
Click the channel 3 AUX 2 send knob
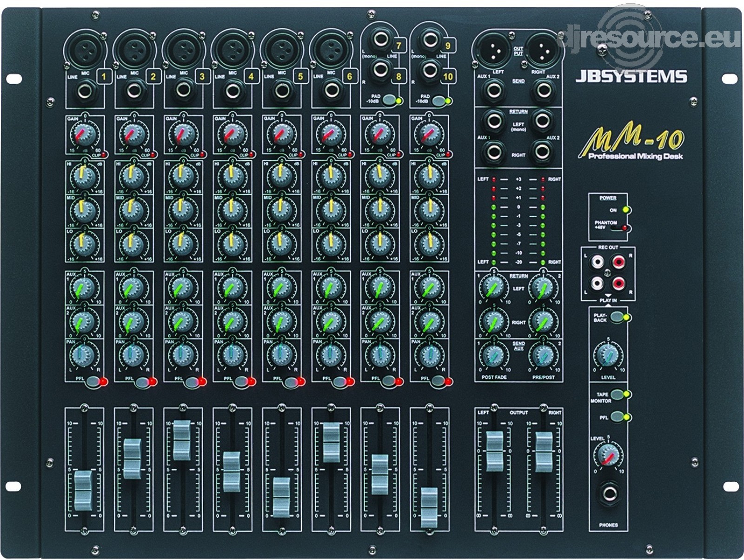click(182, 322)
